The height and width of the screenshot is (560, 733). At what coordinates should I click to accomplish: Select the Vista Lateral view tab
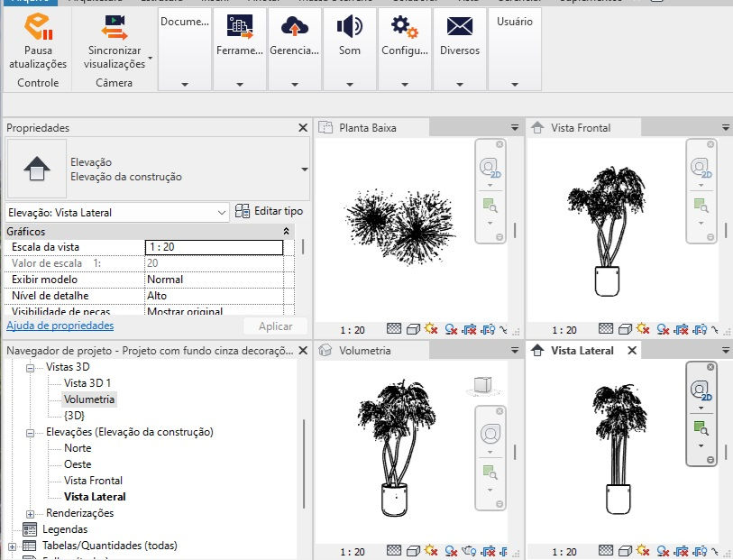(x=582, y=350)
